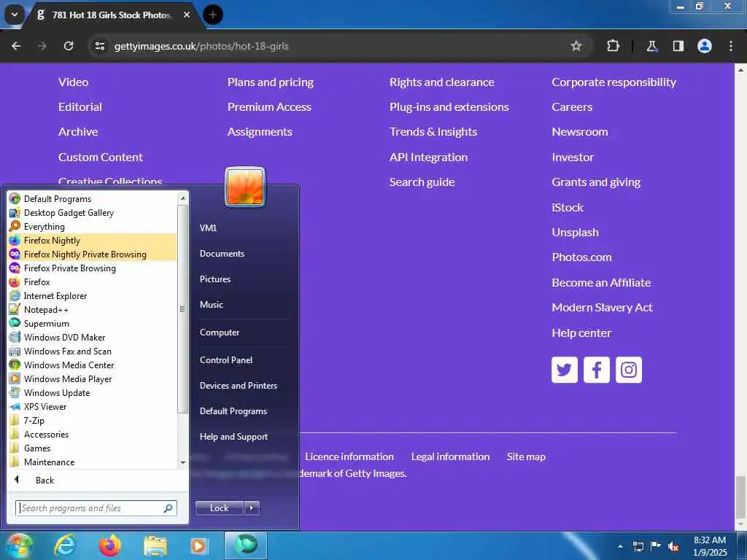Click the page vertical scrollbar thumb
The height and width of the screenshot is (560, 747).
(741, 496)
